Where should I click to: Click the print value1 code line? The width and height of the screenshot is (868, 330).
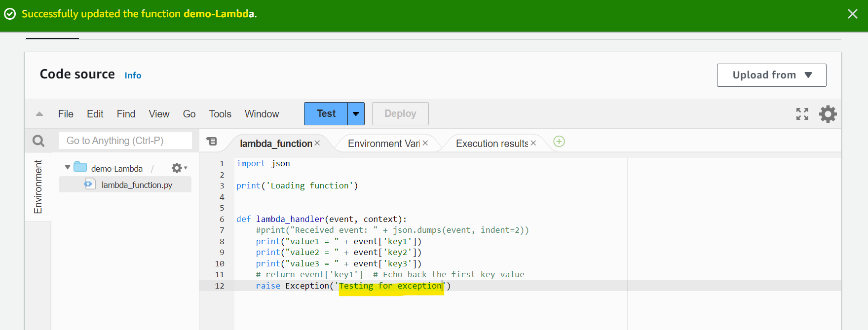click(339, 241)
